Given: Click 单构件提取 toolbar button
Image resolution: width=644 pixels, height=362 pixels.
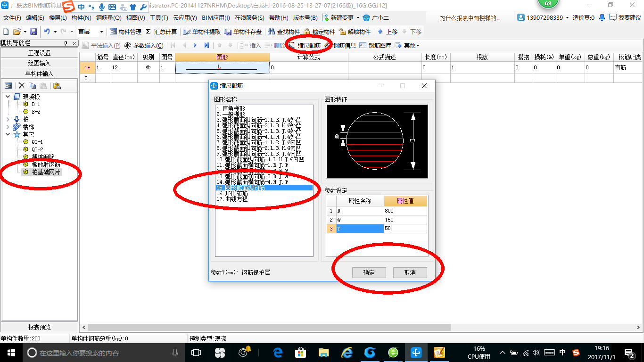Looking at the screenshot, I should point(202,32).
